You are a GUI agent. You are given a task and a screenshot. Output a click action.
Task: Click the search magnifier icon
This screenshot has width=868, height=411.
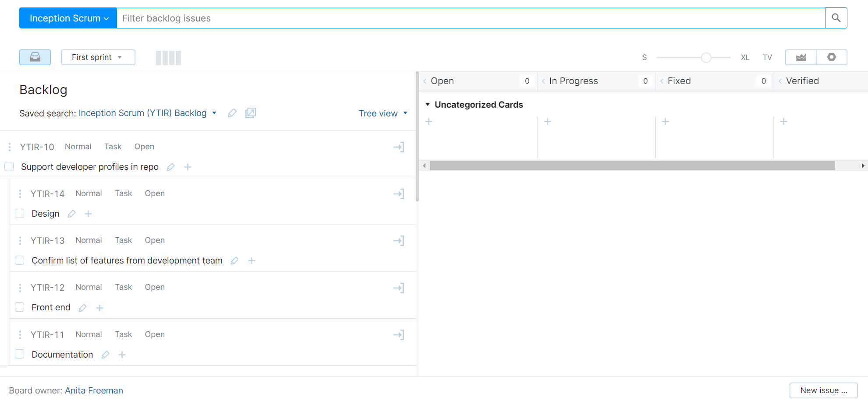[x=836, y=18]
